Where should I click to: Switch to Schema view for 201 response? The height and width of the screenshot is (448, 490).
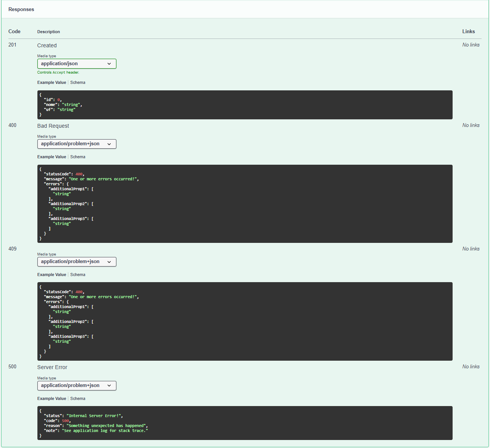point(77,82)
